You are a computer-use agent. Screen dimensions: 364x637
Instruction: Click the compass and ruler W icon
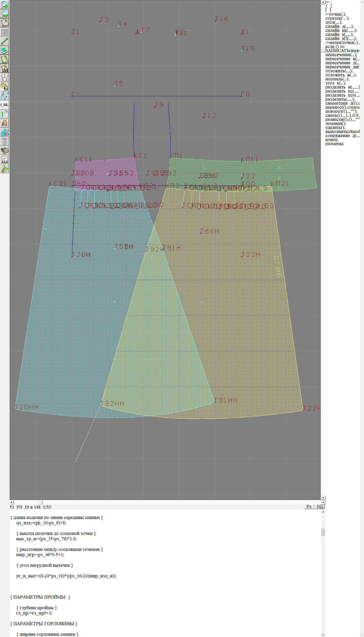(x=5, y=78)
